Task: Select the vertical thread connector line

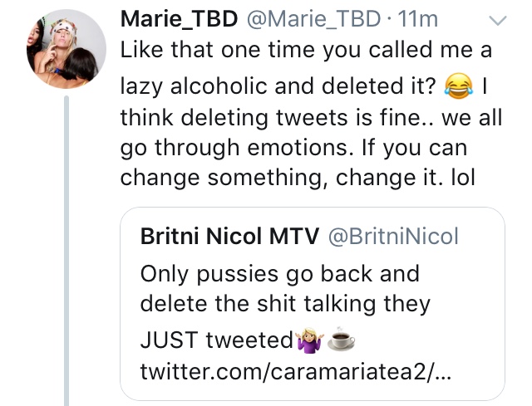Action: [66, 251]
